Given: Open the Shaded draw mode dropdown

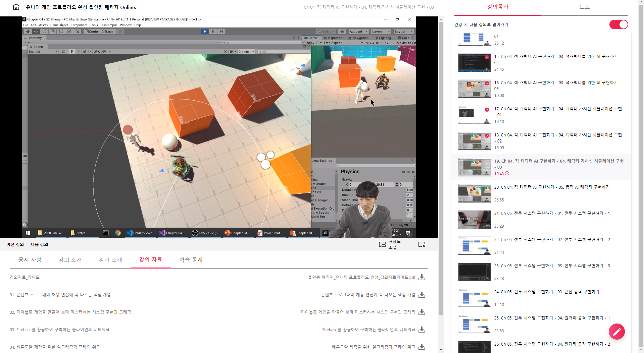Looking at the screenshot, I should (x=43, y=52).
